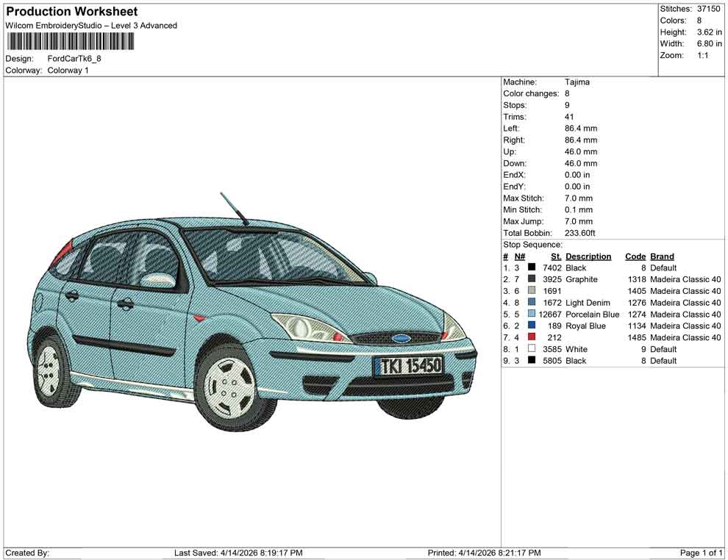The width and height of the screenshot is (728, 560).
Task: Click the Total Bobbin value 233.60ft
Action: [579, 233]
